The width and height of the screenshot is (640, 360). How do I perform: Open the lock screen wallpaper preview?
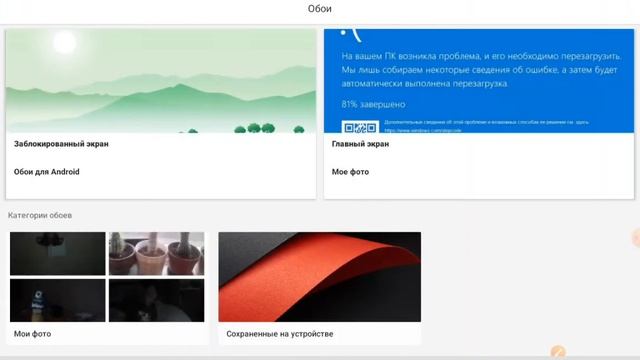[161, 81]
